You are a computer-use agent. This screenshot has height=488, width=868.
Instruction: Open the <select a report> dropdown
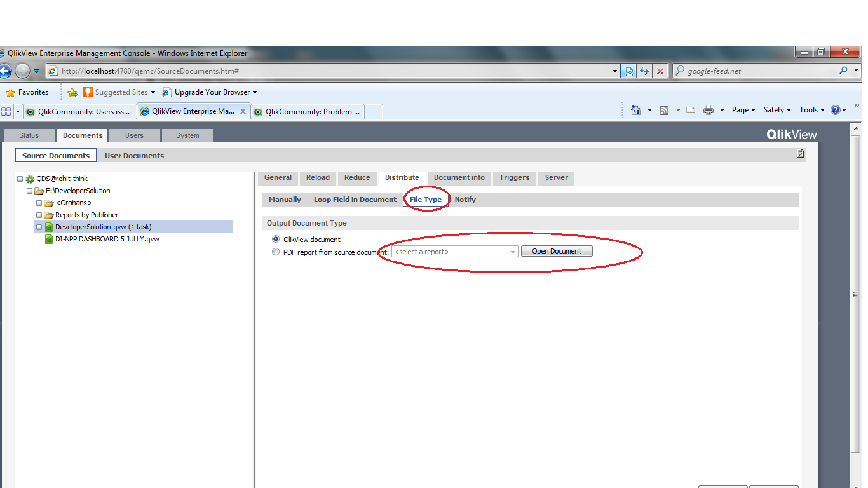click(x=455, y=252)
